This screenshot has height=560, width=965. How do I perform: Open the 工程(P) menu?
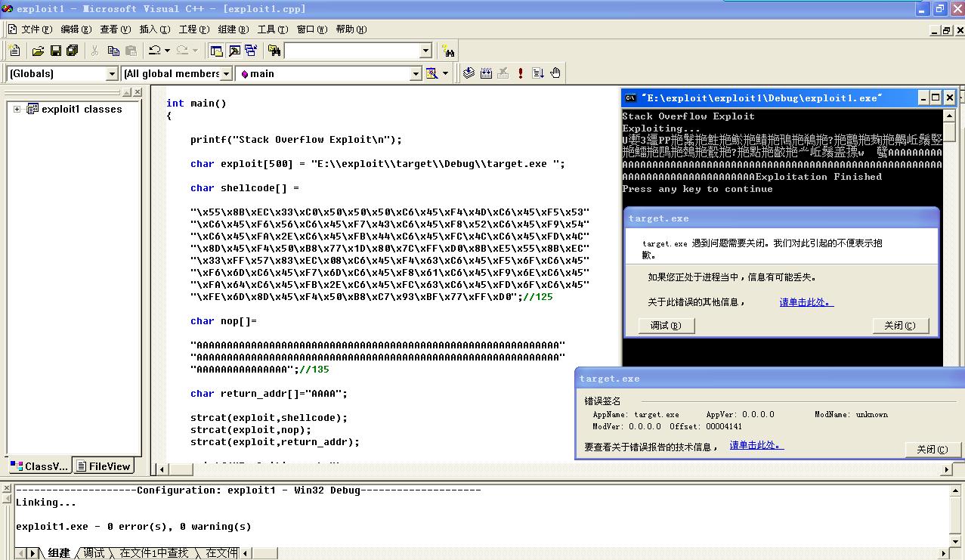click(193, 29)
